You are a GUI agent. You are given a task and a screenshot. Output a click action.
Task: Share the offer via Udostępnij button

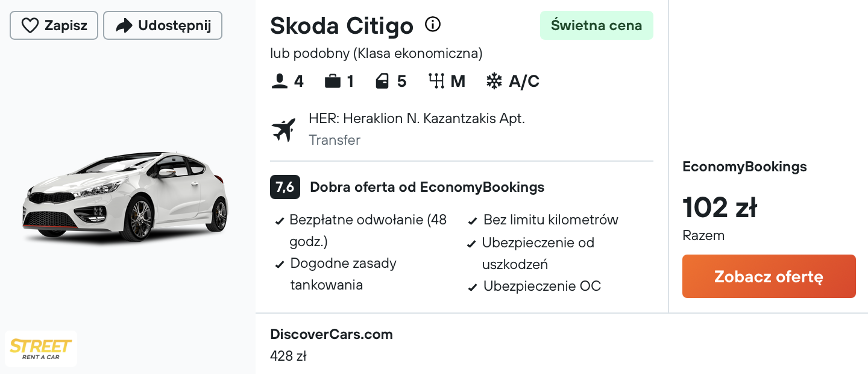[163, 25]
